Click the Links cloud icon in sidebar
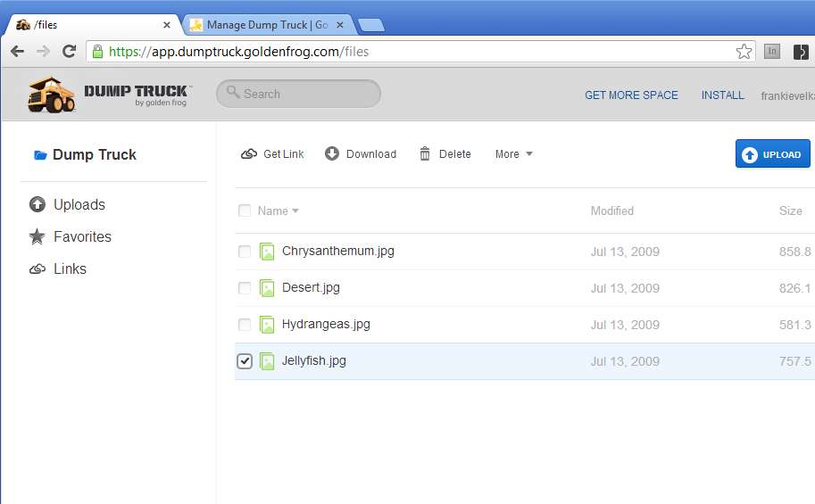815x504 pixels. point(37,269)
